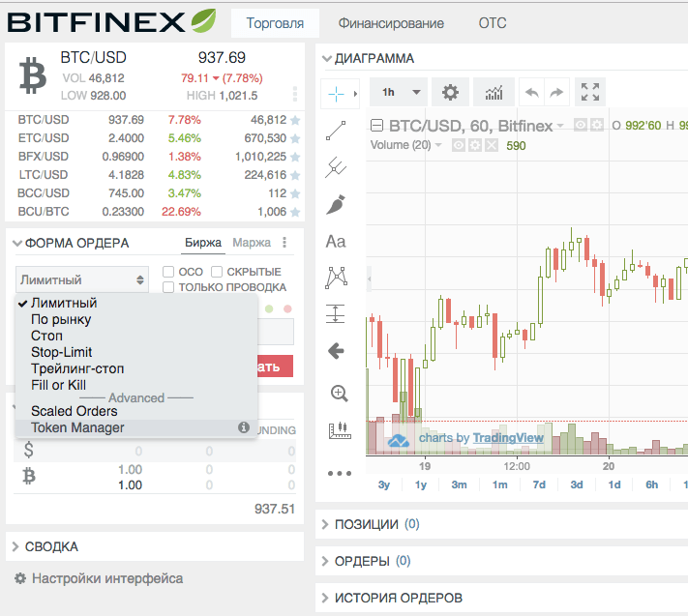Image resolution: width=688 pixels, height=616 pixels.
Task: Open the Финансирование tab
Action: tap(391, 23)
